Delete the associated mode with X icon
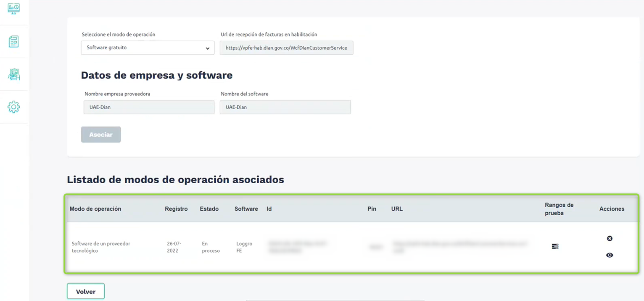Screen dimensions: 644x301 610,238
